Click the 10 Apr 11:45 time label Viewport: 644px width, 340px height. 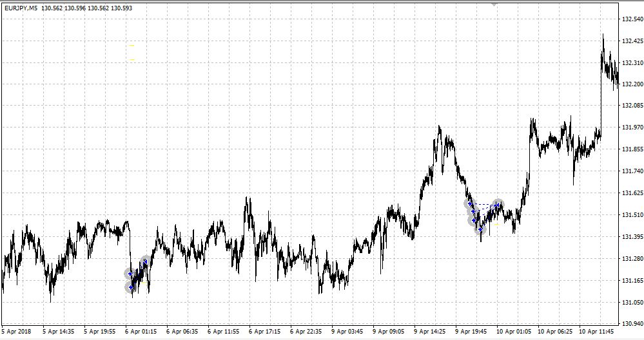pyautogui.click(x=596, y=332)
